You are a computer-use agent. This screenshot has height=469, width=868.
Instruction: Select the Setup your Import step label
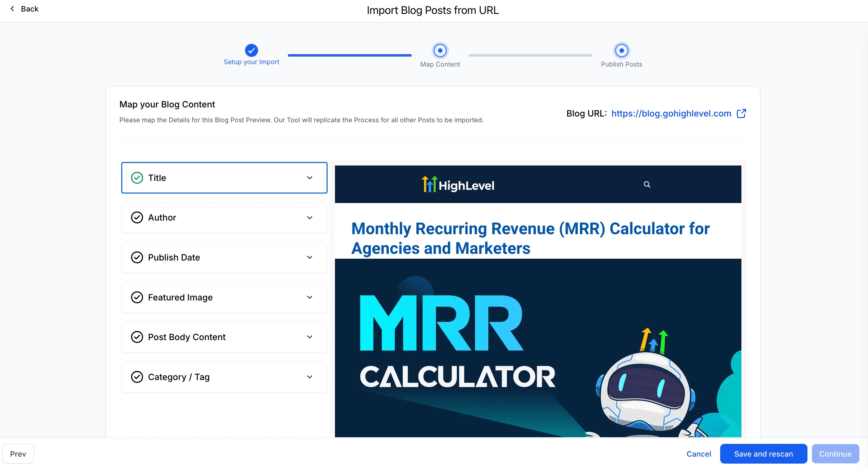[251, 62]
